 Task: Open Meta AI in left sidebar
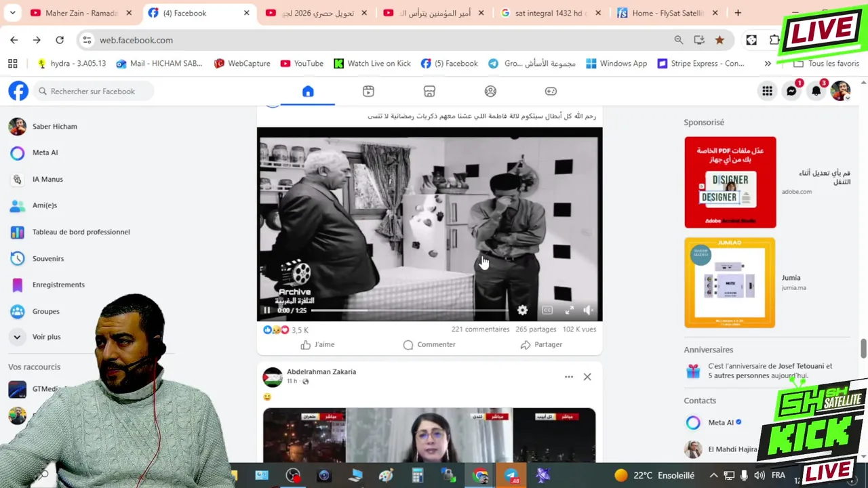click(x=45, y=152)
